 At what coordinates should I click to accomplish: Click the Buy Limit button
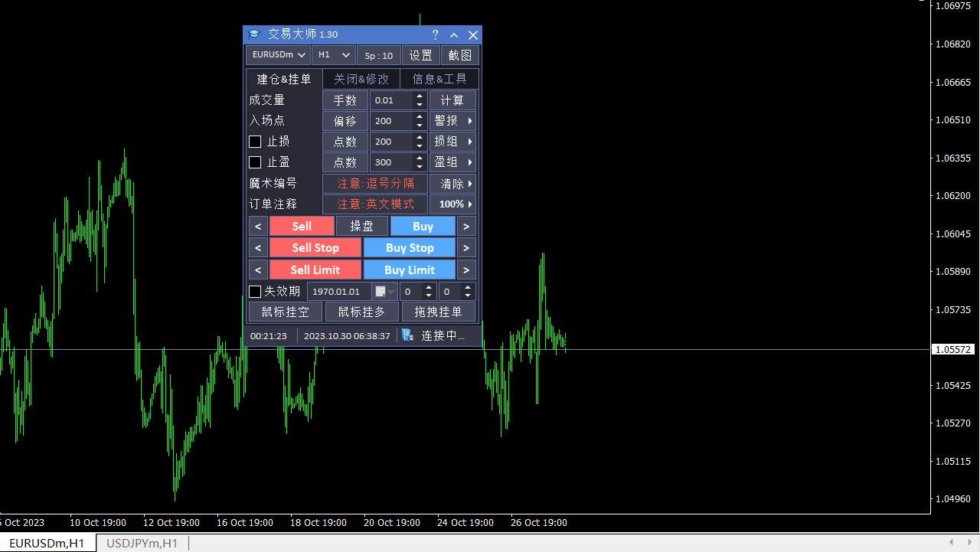(410, 269)
